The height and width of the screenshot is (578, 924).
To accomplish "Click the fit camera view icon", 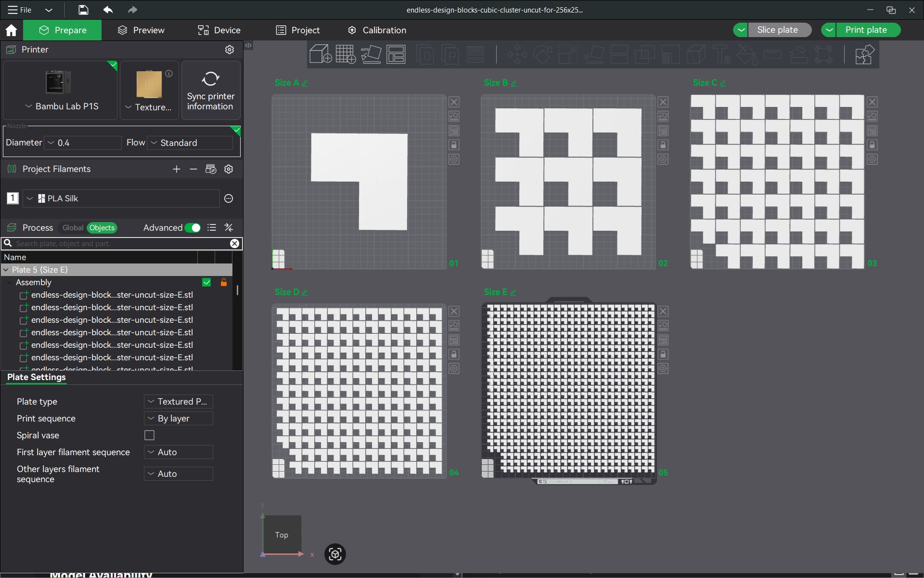I will (x=335, y=554).
